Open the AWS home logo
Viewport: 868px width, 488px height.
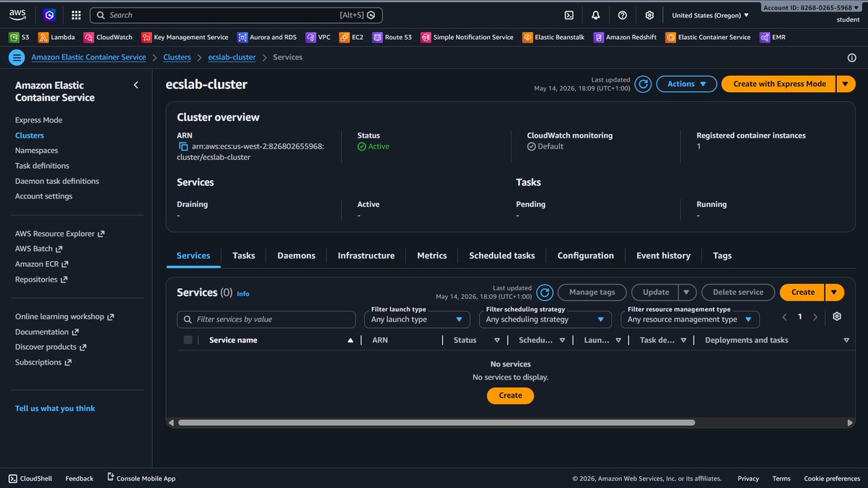click(x=17, y=15)
